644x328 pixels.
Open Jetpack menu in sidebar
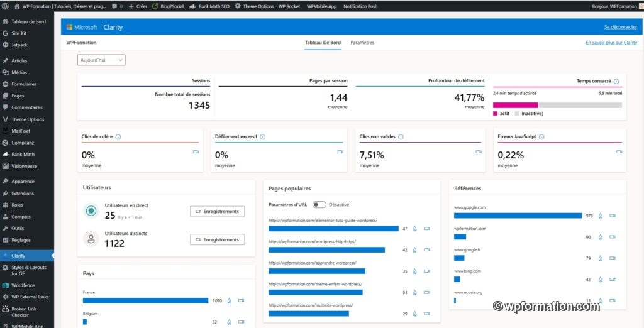click(26, 45)
